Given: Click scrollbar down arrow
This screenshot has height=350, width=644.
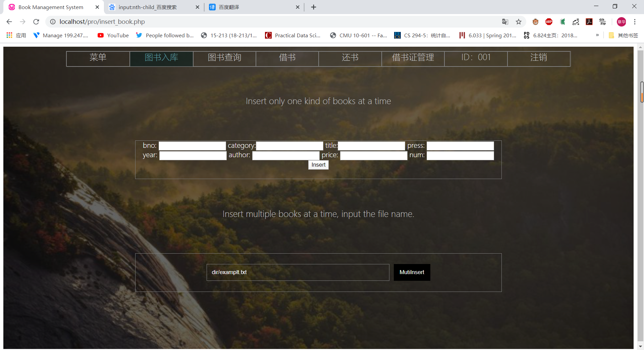Looking at the screenshot, I should [641, 346].
